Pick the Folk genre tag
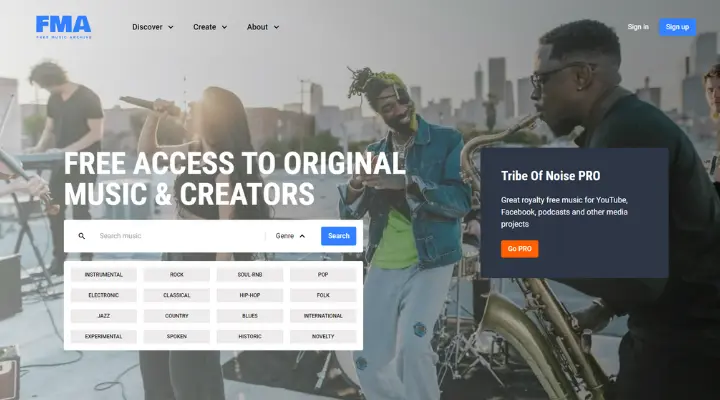 pos(323,295)
